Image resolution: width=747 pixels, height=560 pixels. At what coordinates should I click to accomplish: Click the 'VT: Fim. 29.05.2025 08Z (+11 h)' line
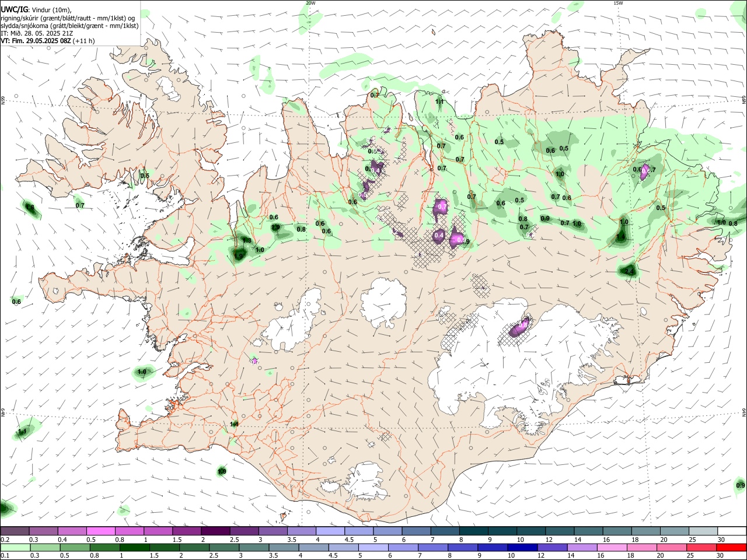click(x=48, y=41)
